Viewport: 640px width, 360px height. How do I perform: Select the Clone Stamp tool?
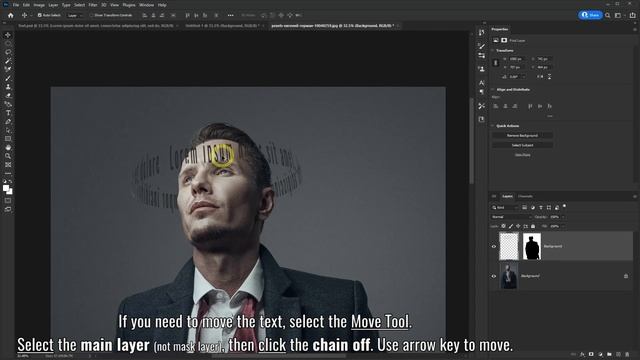8,87
